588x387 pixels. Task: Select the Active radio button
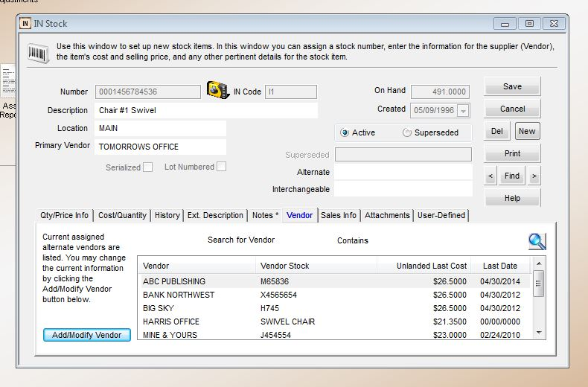pos(345,132)
